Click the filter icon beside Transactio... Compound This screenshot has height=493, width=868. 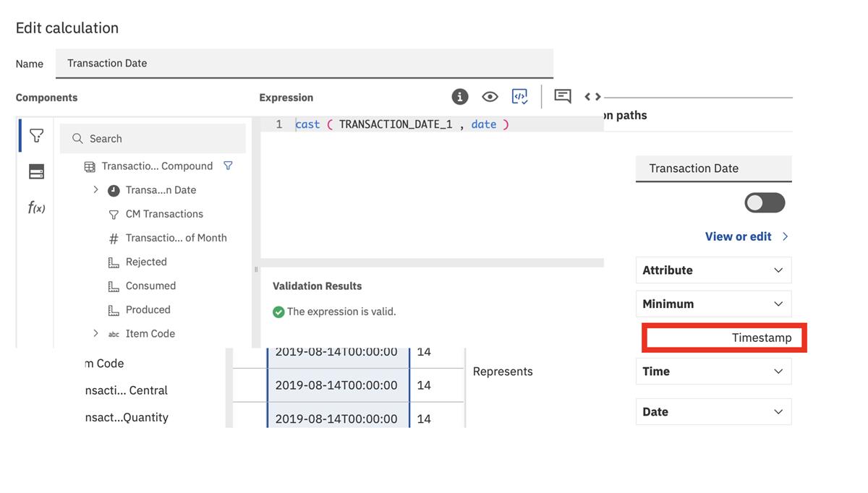coord(228,166)
